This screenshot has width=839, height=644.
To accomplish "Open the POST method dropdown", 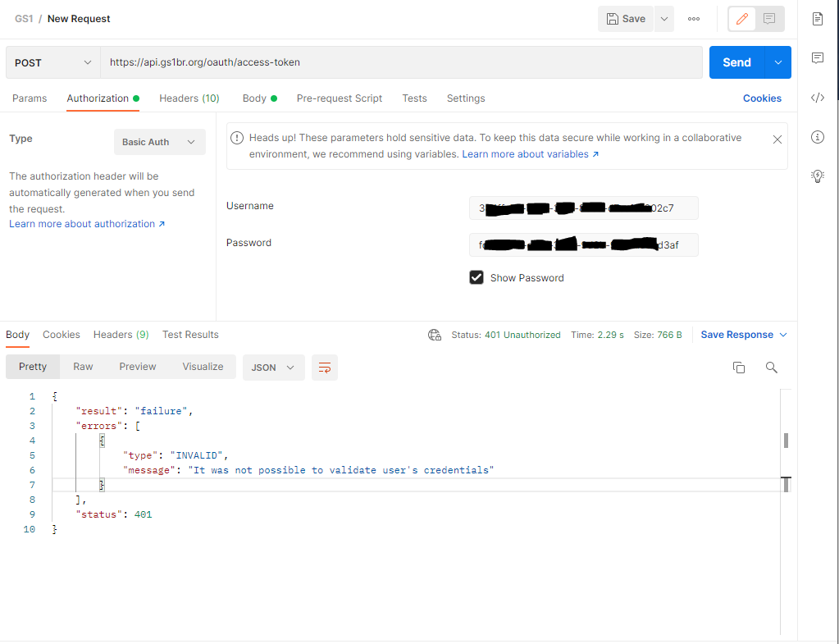I will click(52, 62).
